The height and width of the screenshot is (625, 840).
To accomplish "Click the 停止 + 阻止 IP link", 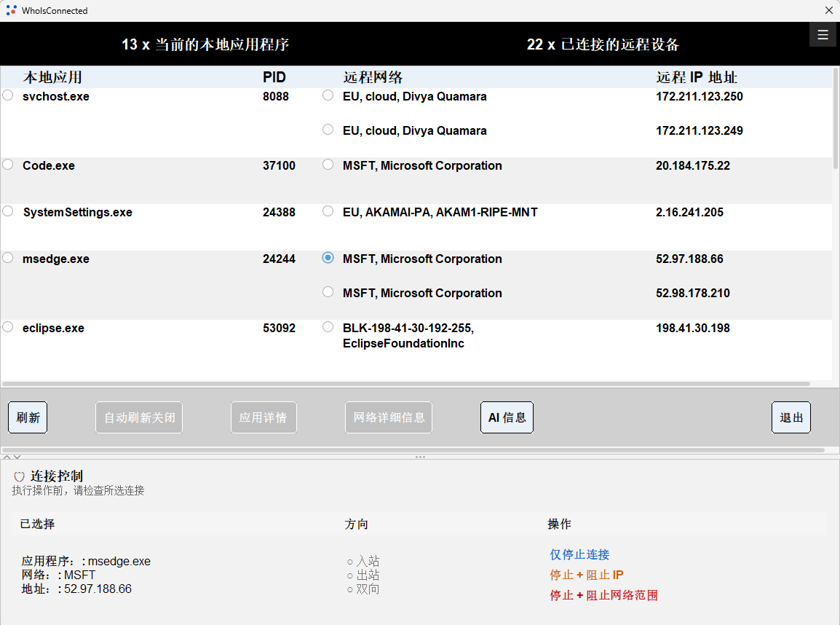I will pos(587,575).
